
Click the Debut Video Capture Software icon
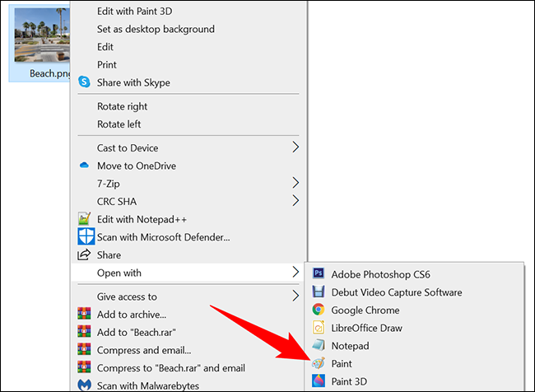tap(319, 292)
